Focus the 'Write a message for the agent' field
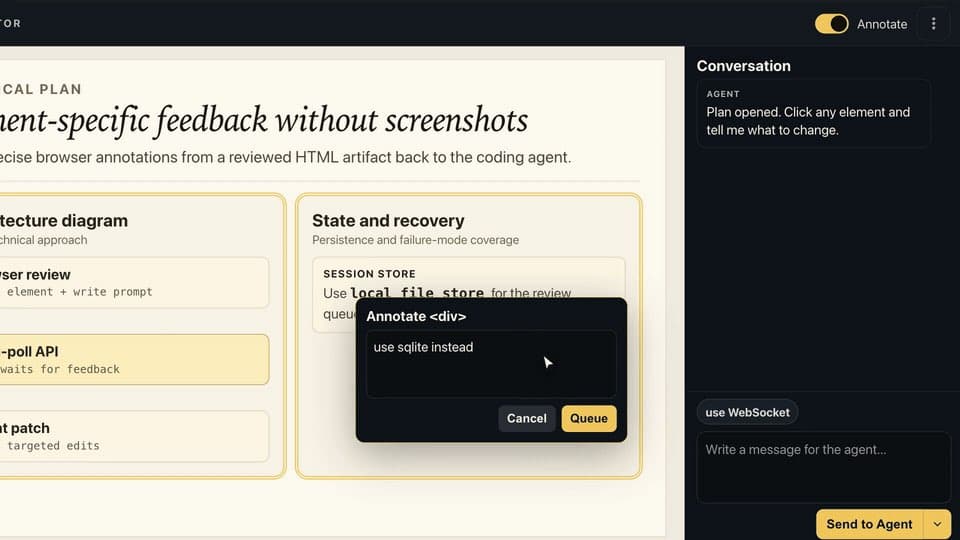The height and width of the screenshot is (540, 960). (x=823, y=467)
